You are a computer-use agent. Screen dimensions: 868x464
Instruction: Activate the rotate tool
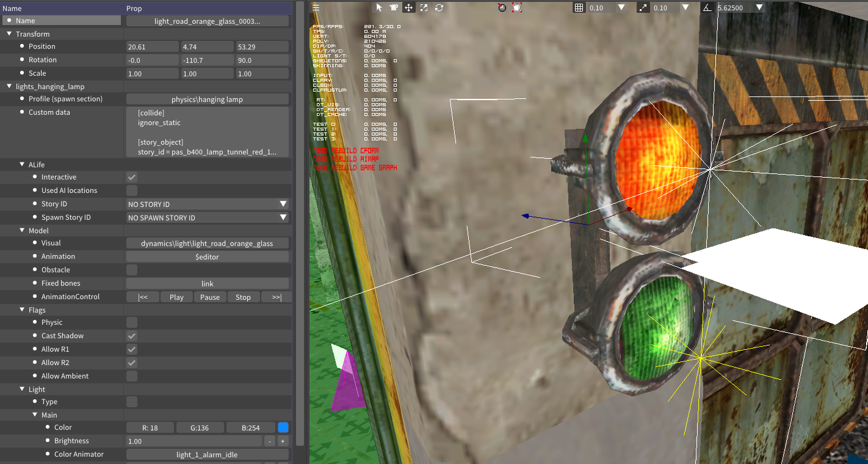(x=439, y=7)
